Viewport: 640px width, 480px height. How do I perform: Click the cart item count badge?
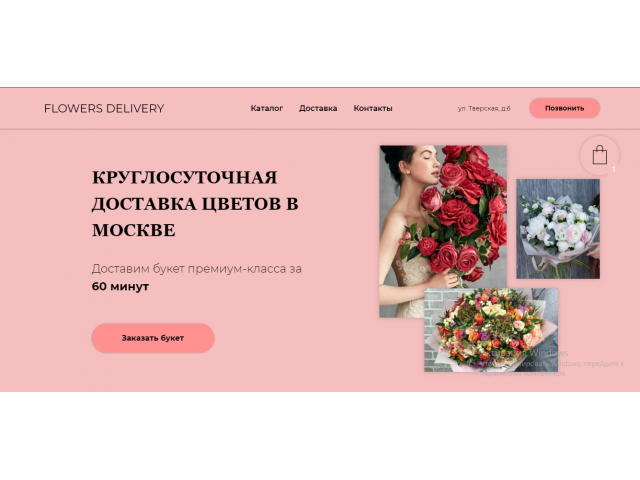pyautogui.click(x=613, y=169)
